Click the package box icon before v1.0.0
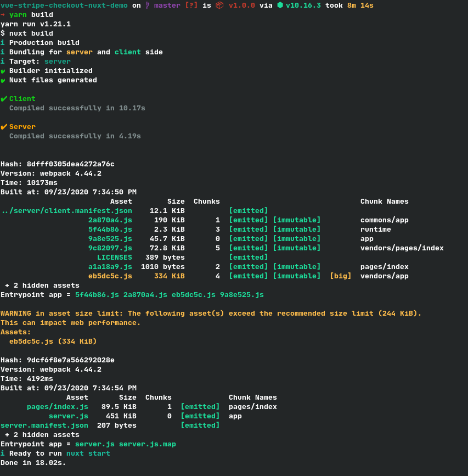Viewport: 468px width, 476px height. [219, 5]
